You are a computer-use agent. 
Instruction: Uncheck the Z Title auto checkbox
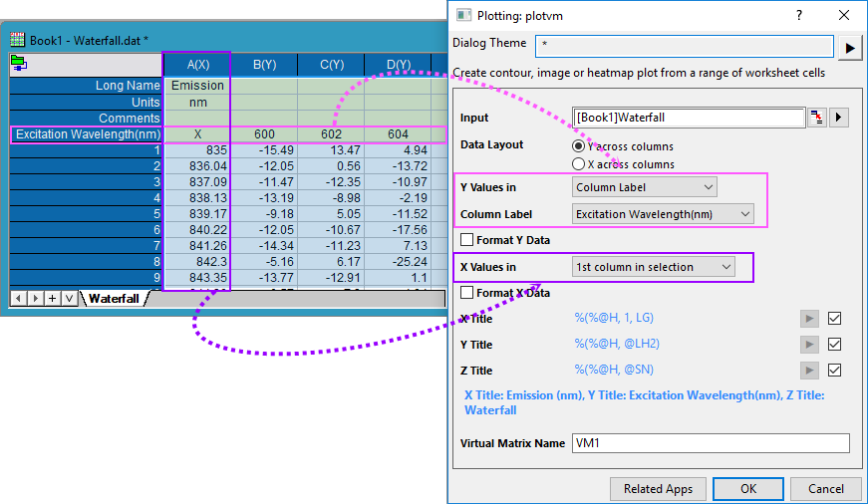coord(834,371)
